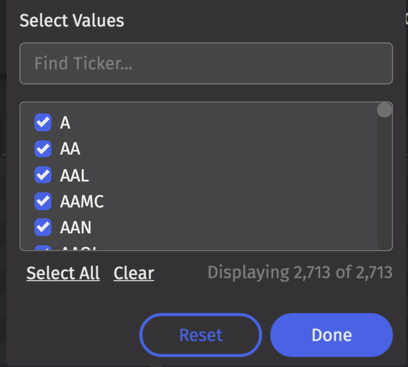408x367 pixels.
Task: Click the Find Ticker search field
Action: [206, 63]
